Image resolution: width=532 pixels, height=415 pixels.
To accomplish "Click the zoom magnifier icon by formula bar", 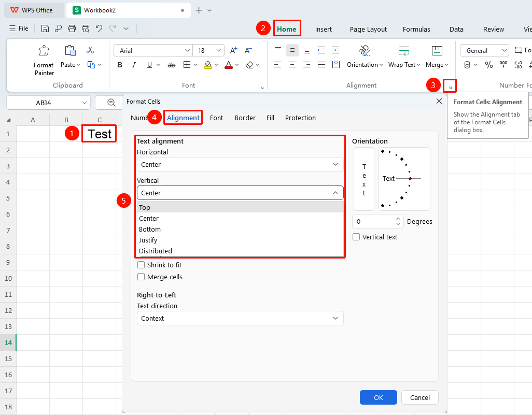I will click(111, 103).
